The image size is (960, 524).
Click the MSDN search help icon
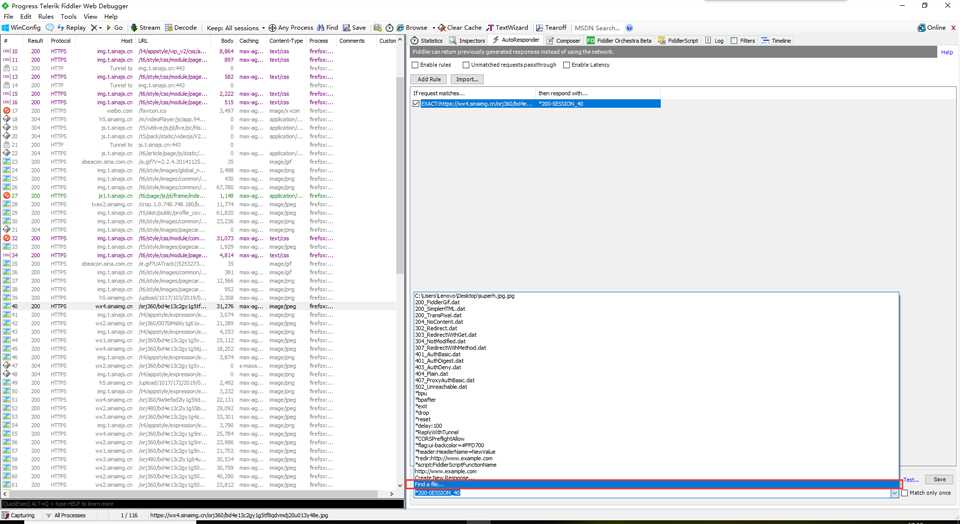click(629, 28)
